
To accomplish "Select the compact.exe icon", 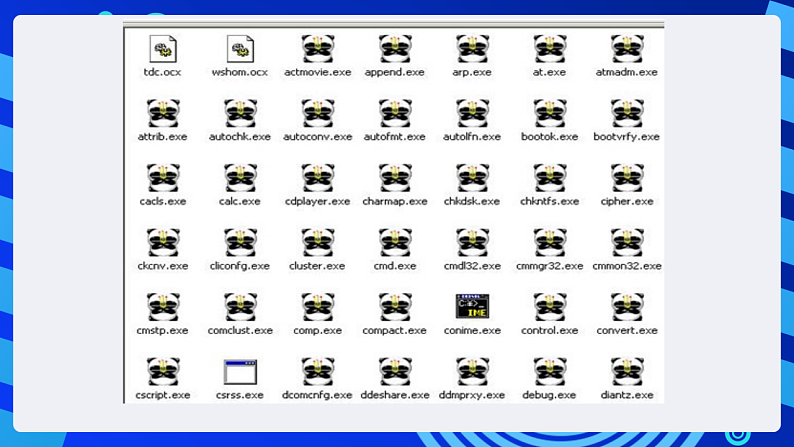I will (395, 307).
